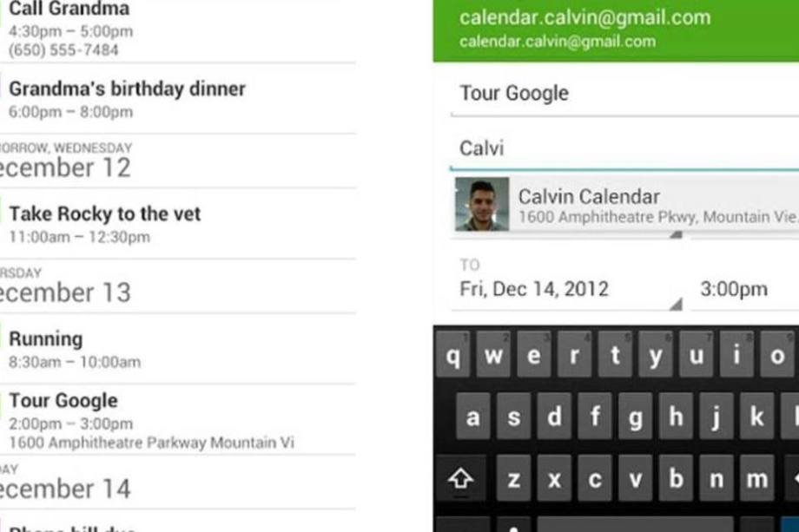Open Grandma's birthday dinner event
This screenshot has width=799, height=532.
point(174,99)
